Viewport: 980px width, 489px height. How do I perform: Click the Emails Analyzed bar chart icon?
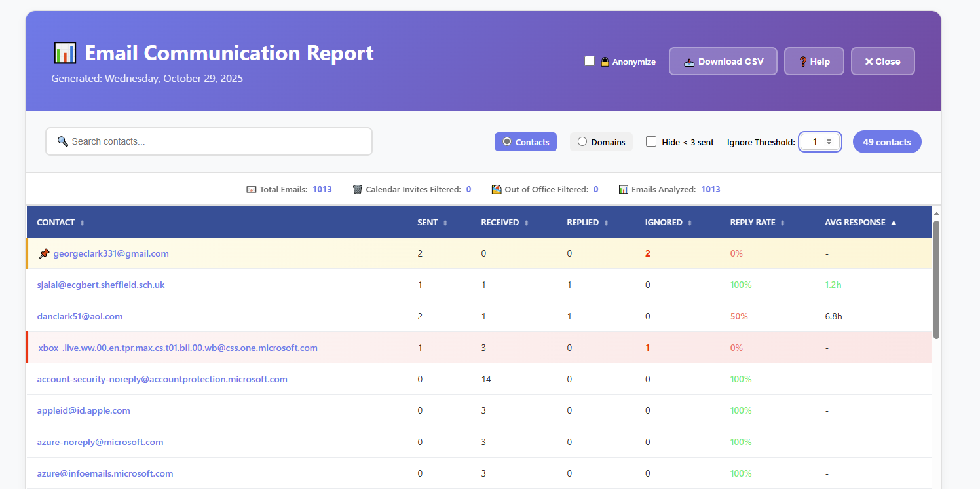pyautogui.click(x=623, y=189)
